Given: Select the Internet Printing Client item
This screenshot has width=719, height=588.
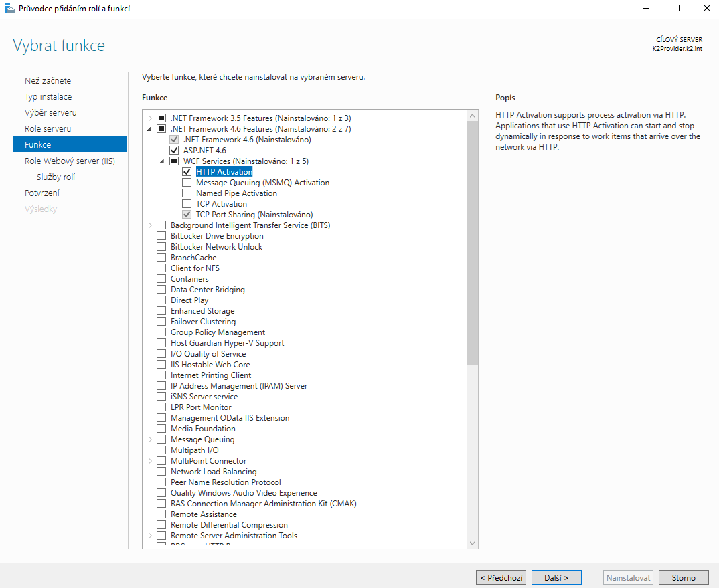Looking at the screenshot, I should pyautogui.click(x=211, y=375).
